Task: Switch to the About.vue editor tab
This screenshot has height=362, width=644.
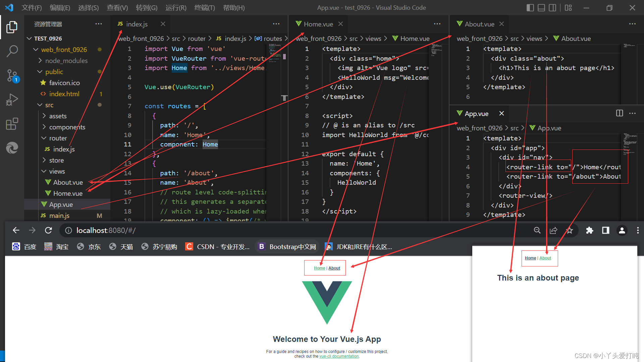Action: pos(479,24)
